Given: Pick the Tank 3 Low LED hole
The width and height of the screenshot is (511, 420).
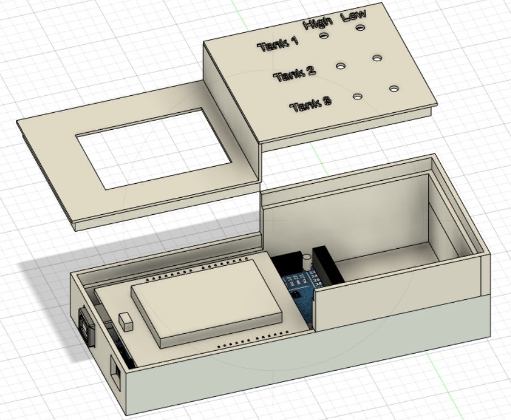Looking at the screenshot, I should pyautogui.click(x=394, y=88).
